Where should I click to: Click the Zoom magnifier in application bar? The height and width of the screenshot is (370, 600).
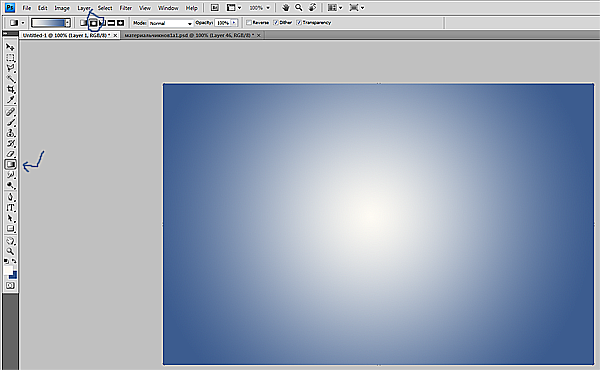click(298, 8)
